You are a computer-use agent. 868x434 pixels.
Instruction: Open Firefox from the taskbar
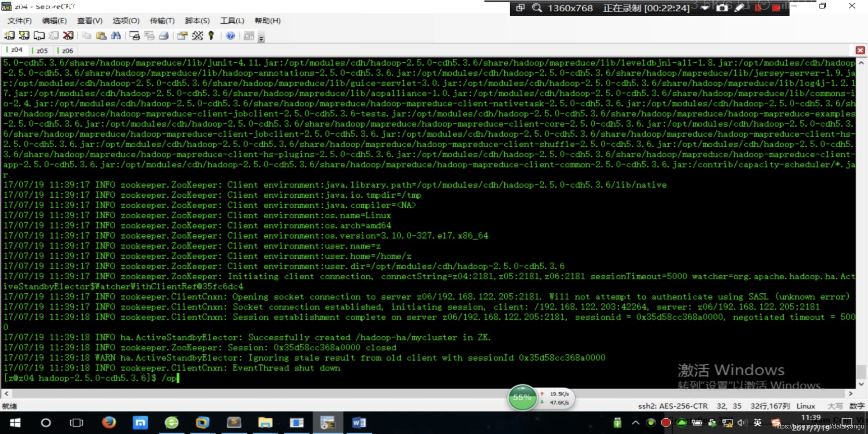click(x=108, y=423)
